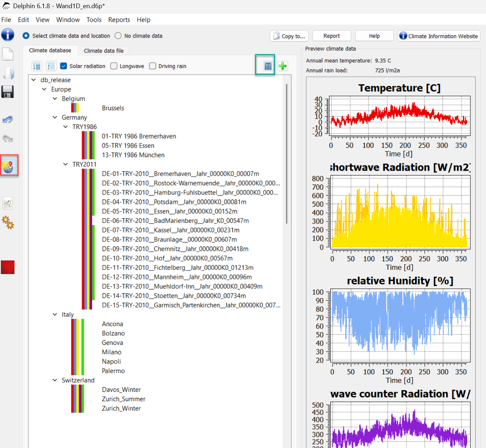Click the Help button beside Report

pyautogui.click(x=374, y=36)
